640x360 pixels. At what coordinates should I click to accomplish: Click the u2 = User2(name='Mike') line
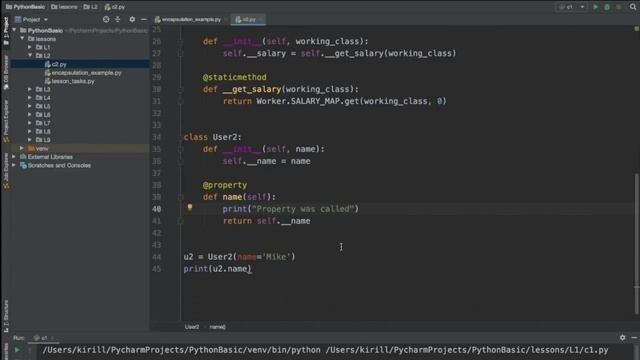tap(239, 257)
